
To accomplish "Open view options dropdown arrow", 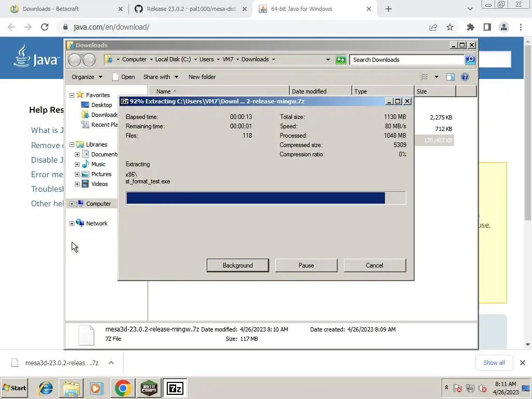I will 436,77.
